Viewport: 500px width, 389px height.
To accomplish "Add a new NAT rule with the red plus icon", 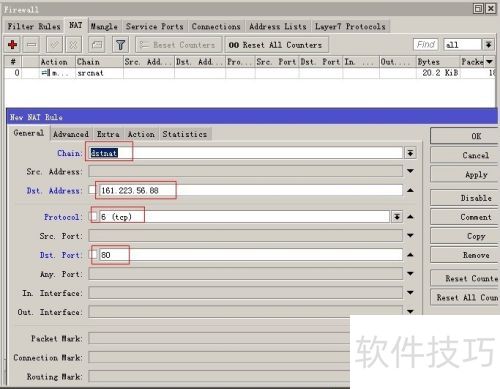I will (x=13, y=45).
